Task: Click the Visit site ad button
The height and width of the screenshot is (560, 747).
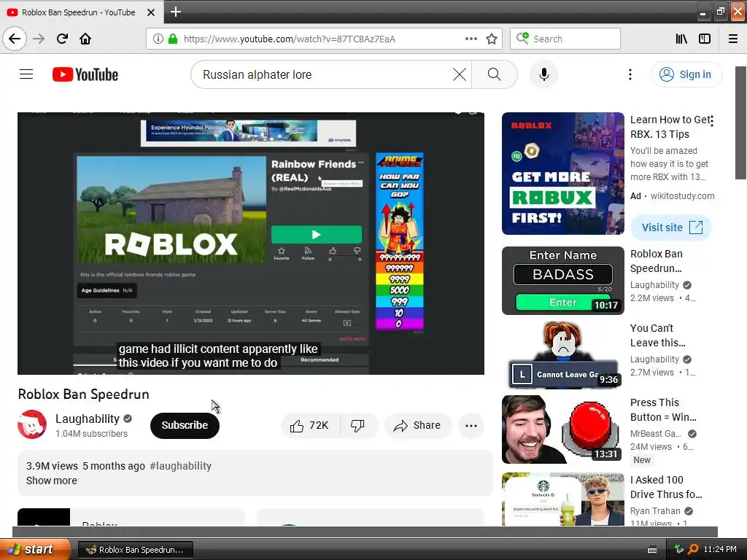Action: [671, 227]
